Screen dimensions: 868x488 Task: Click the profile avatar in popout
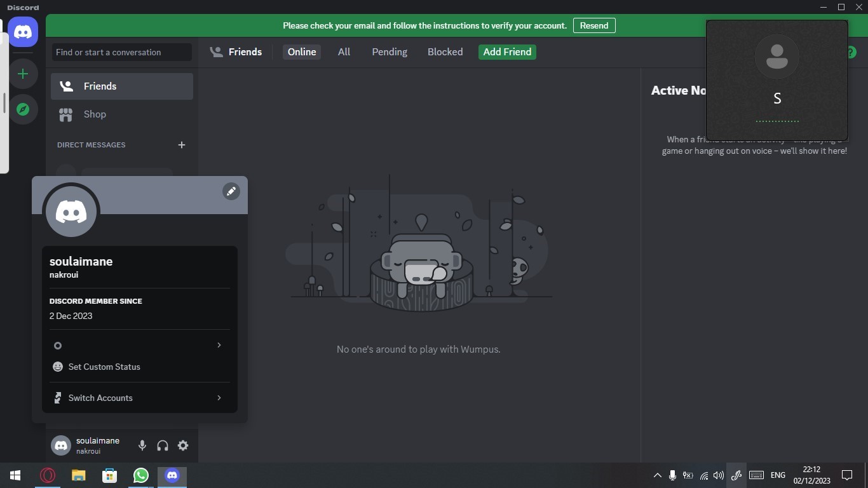[x=71, y=212]
